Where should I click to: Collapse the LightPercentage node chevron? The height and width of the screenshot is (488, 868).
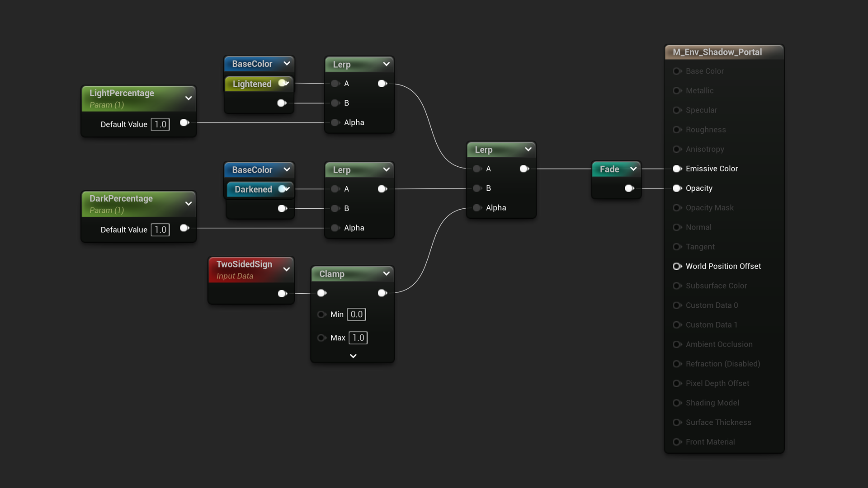(189, 98)
